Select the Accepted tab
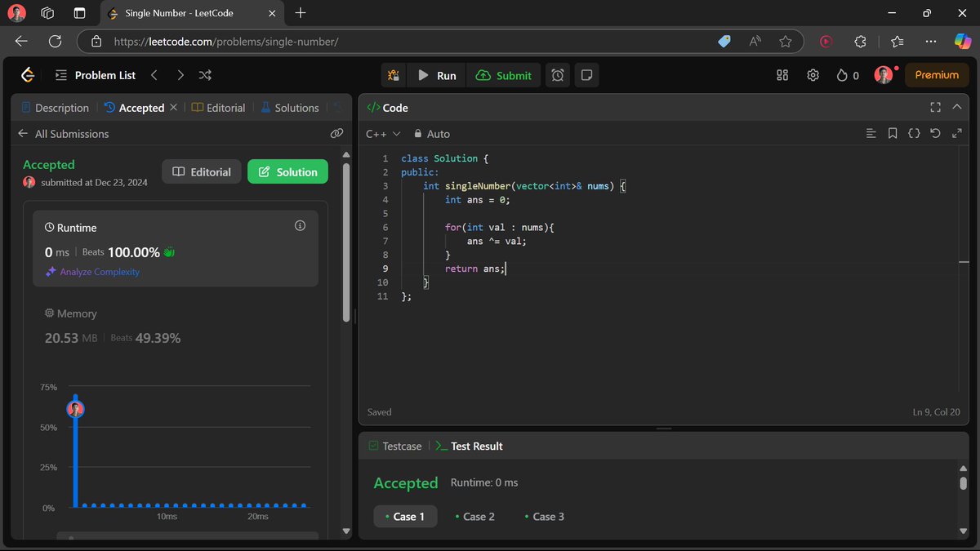The width and height of the screenshot is (980, 551). pyautogui.click(x=134, y=107)
